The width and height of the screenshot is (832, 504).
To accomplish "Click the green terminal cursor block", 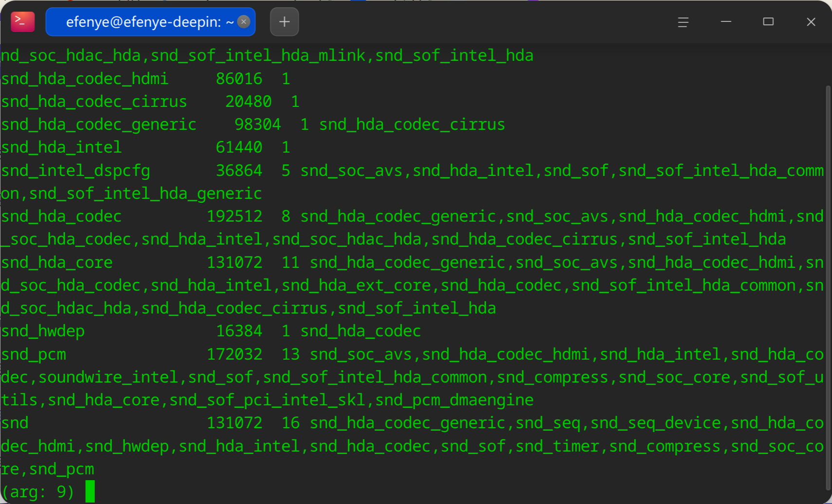I will coord(90,491).
